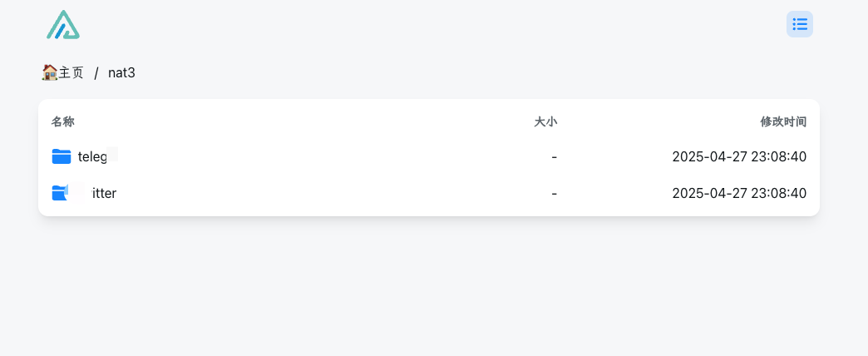Click the itter folder's modified timestamp
This screenshot has height=356, width=868.
[739, 193]
